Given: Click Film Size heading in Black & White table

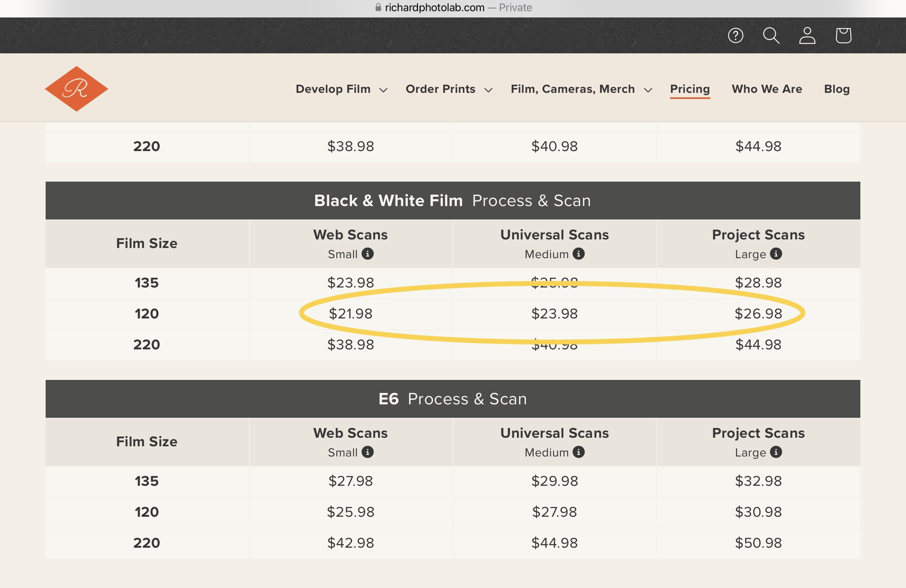Looking at the screenshot, I should click(x=147, y=243).
